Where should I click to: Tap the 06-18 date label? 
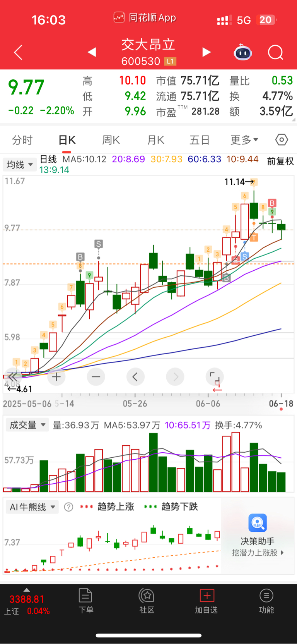[x=281, y=404]
